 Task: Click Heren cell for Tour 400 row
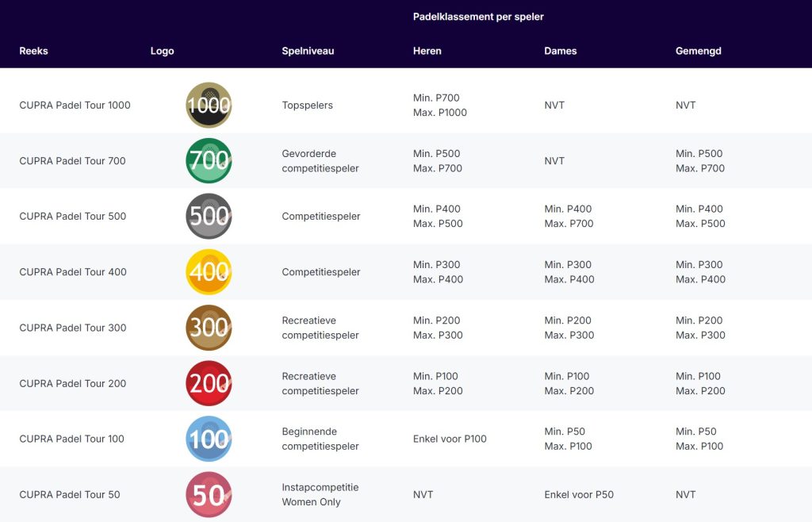[438, 272]
